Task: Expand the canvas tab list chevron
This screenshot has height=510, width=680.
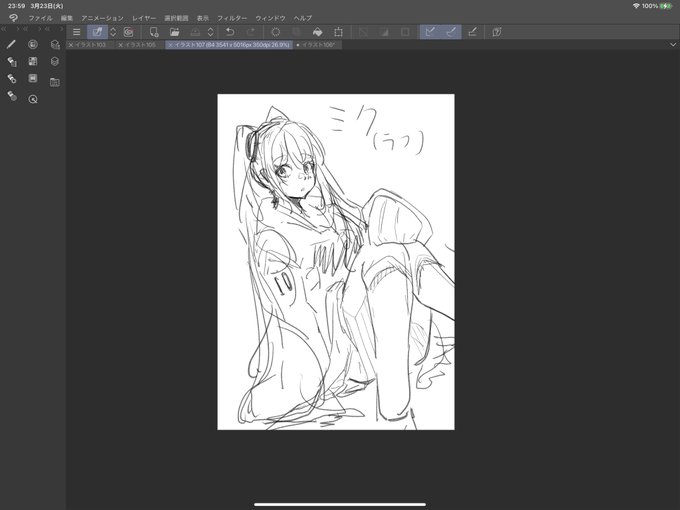Action: 673,45
